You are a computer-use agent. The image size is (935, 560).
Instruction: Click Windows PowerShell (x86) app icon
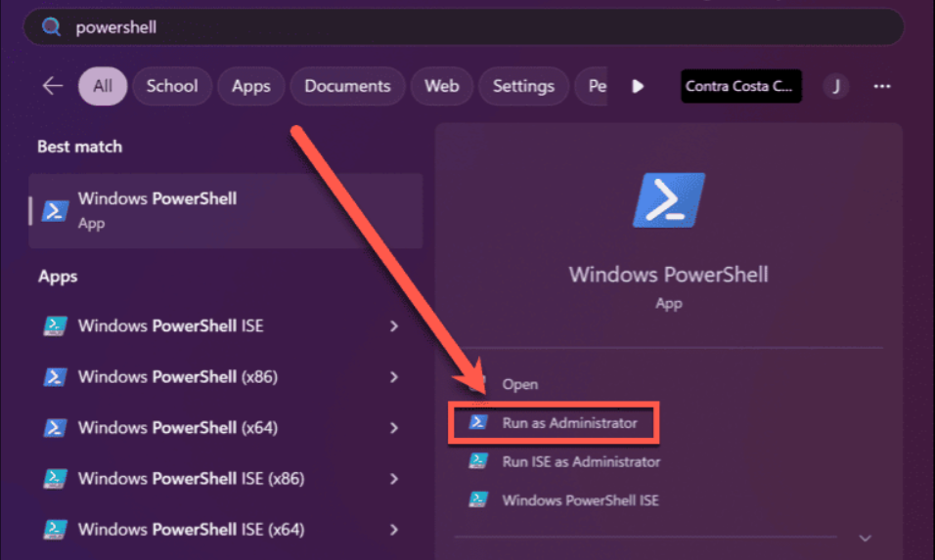tap(55, 377)
